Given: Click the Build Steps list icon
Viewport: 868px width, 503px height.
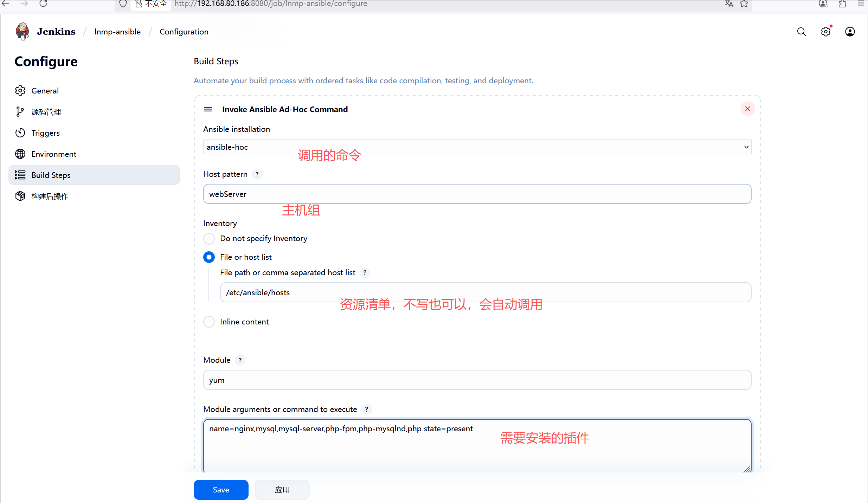Looking at the screenshot, I should (20, 175).
